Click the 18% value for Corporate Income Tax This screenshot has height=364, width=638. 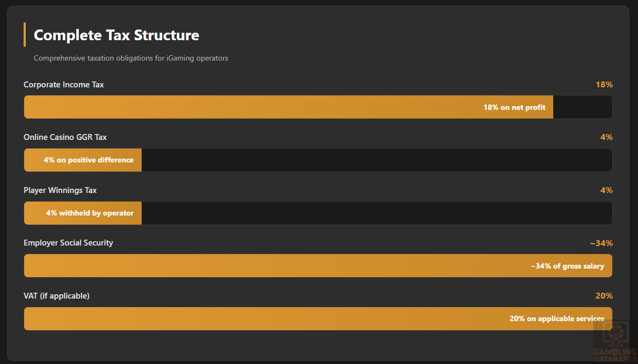click(604, 85)
